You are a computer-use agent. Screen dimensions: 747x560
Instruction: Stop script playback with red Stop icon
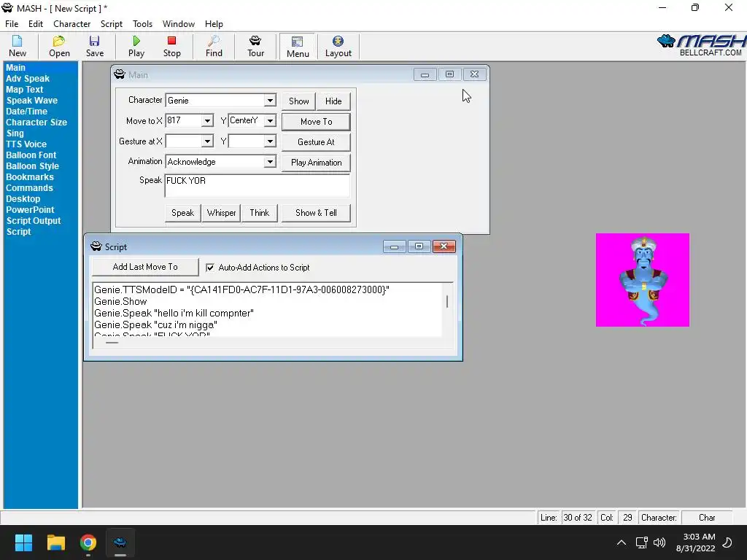click(x=171, y=46)
